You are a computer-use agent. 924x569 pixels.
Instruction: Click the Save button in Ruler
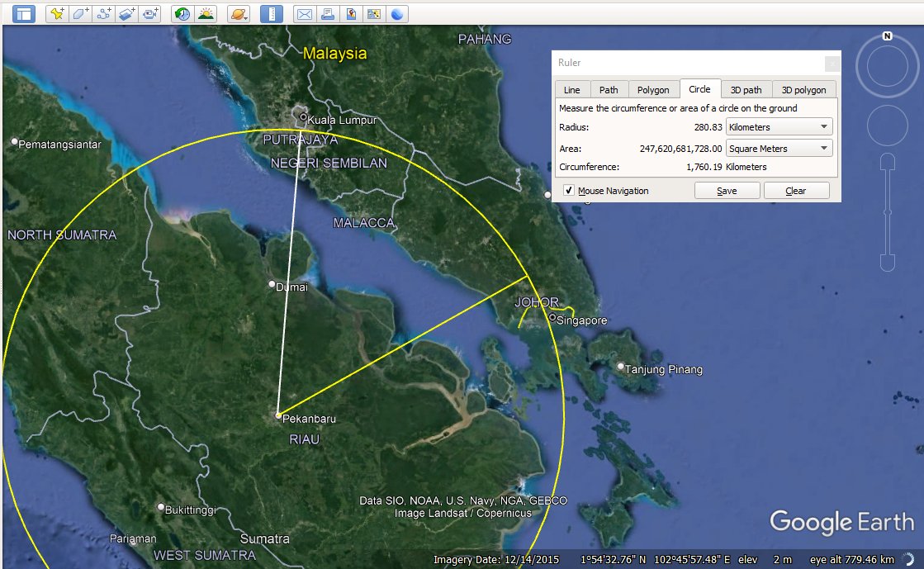[727, 191]
